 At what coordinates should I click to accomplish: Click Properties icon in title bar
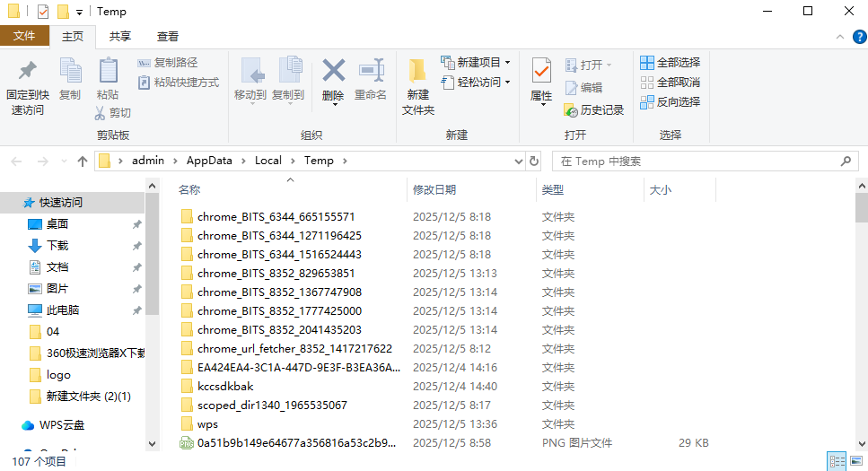coord(42,11)
